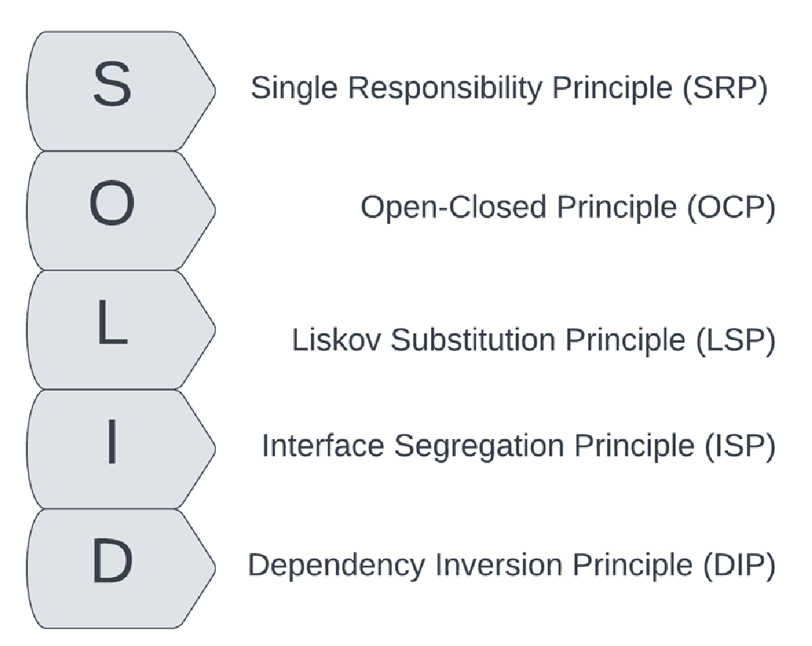Image resolution: width=812 pixels, height=646 pixels.
Task: Select the word 'Substitution'
Action: point(473,340)
